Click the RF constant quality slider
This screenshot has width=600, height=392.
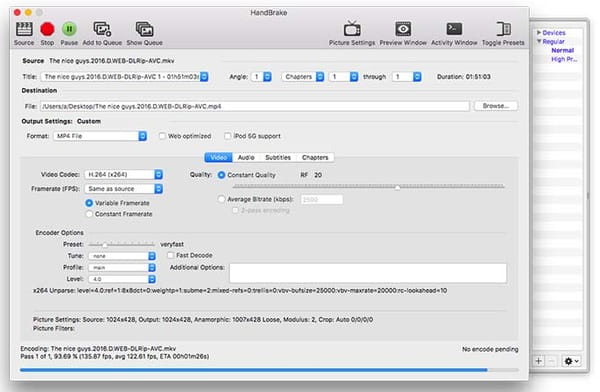[x=368, y=187]
